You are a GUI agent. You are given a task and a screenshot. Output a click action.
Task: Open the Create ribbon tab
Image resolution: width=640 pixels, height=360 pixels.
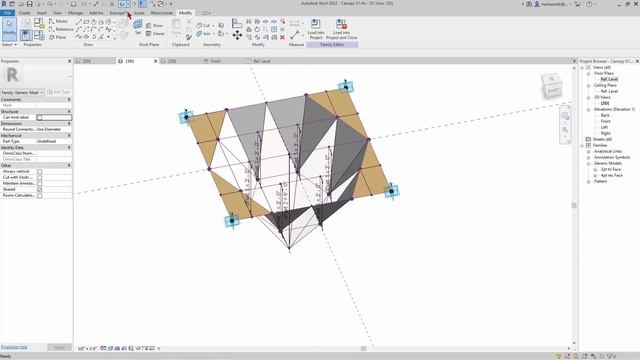(x=24, y=13)
